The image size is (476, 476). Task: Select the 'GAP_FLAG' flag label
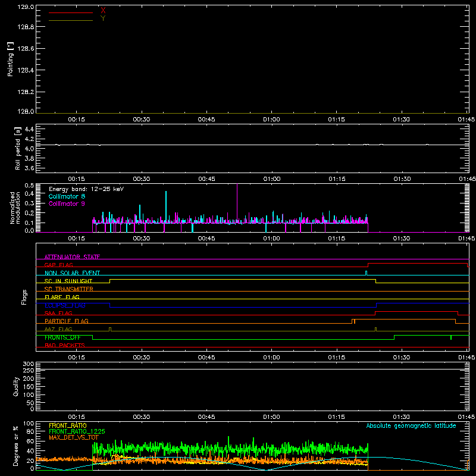[x=58, y=265]
